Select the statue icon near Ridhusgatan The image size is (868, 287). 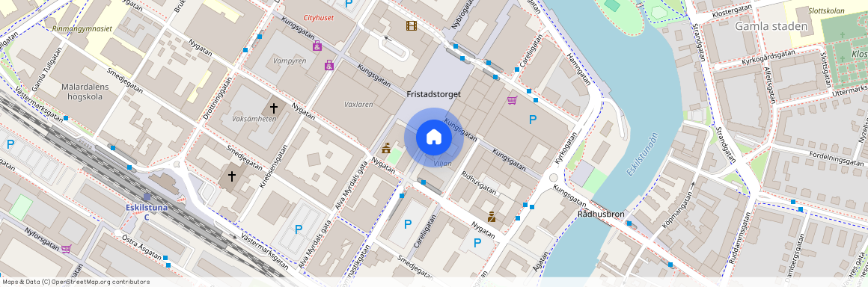click(492, 217)
